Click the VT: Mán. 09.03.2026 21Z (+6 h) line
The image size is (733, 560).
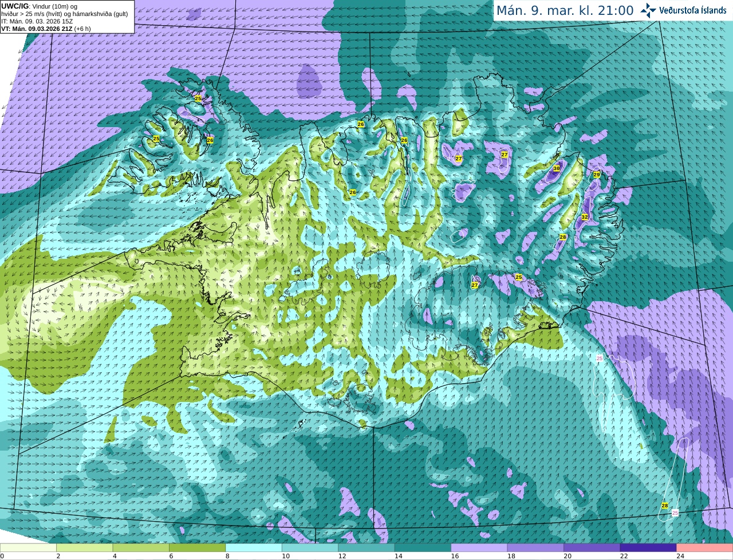[46, 29]
